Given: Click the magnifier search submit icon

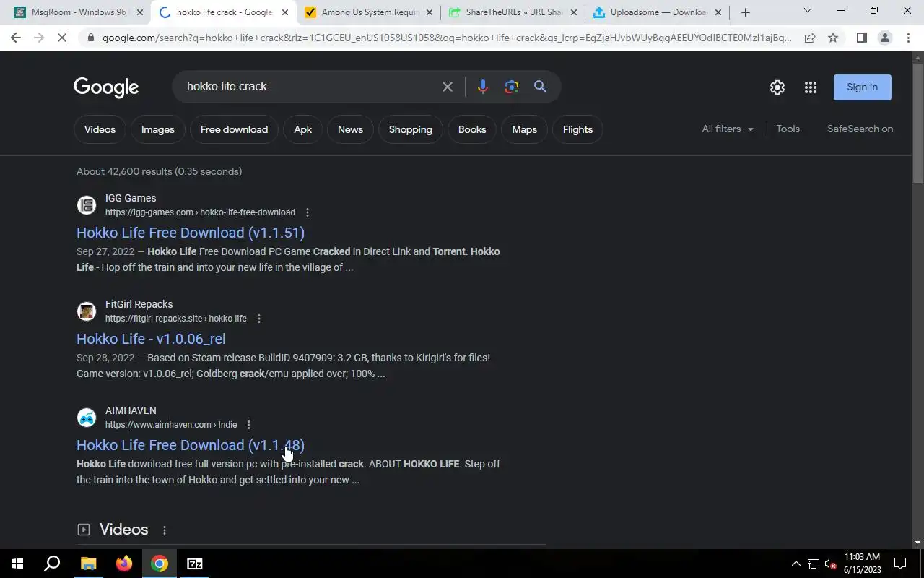Looking at the screenshot, I should click(541, 87).
